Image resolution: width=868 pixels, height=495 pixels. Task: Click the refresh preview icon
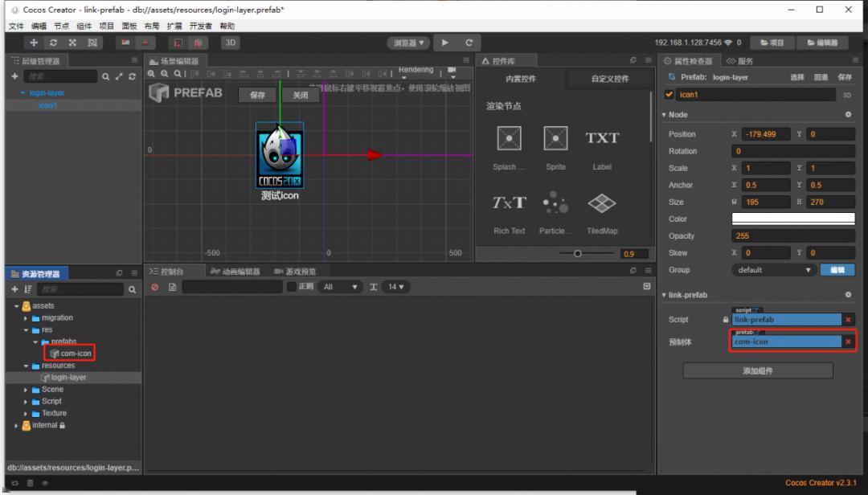469,43
